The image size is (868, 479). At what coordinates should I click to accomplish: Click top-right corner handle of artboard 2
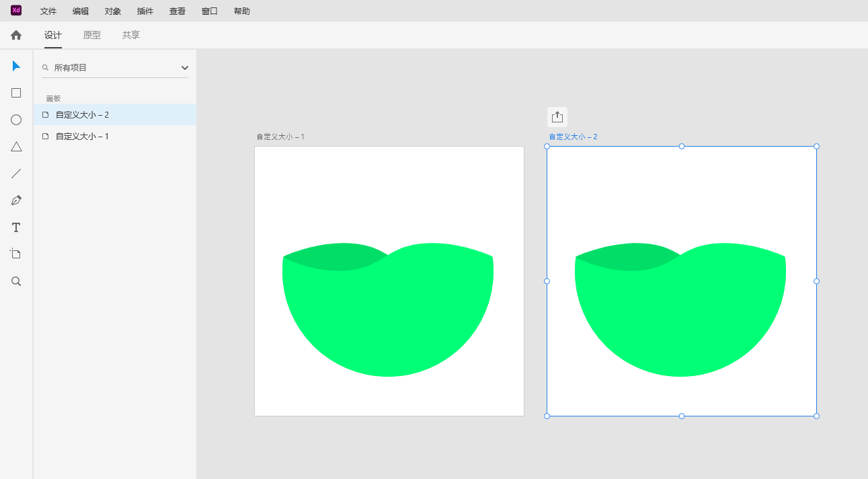coord(817,146)
